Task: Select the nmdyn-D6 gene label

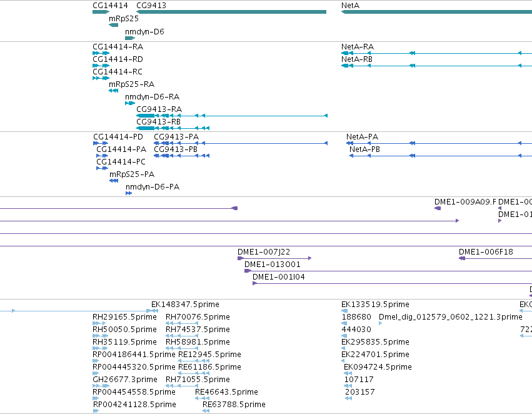Action: pos(144,31)
